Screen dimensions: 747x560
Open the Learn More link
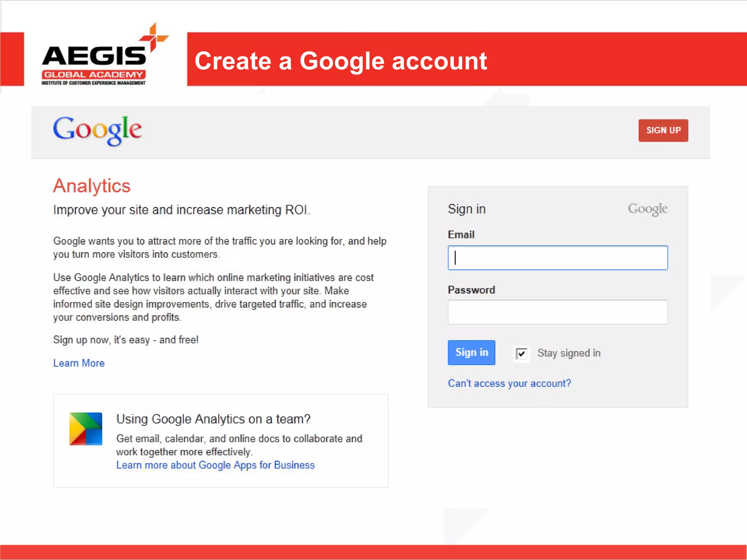[79, 363]
